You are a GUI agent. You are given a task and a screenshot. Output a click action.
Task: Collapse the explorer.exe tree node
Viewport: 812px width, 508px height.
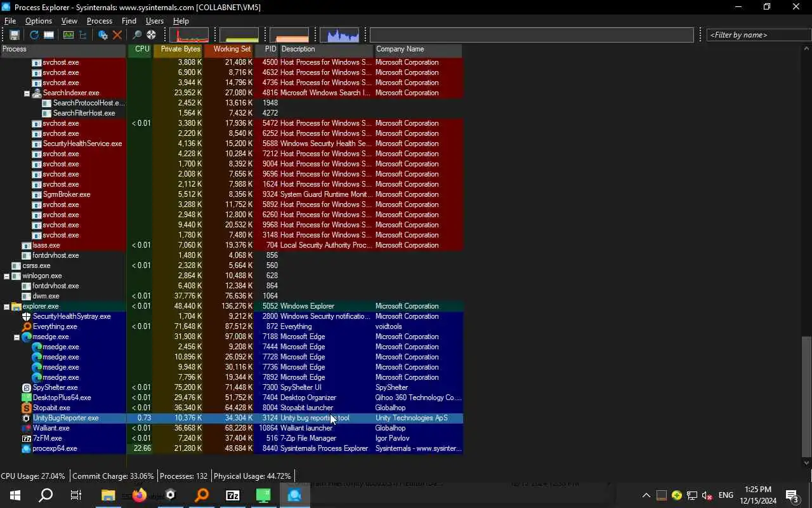[x=6, y=307]
